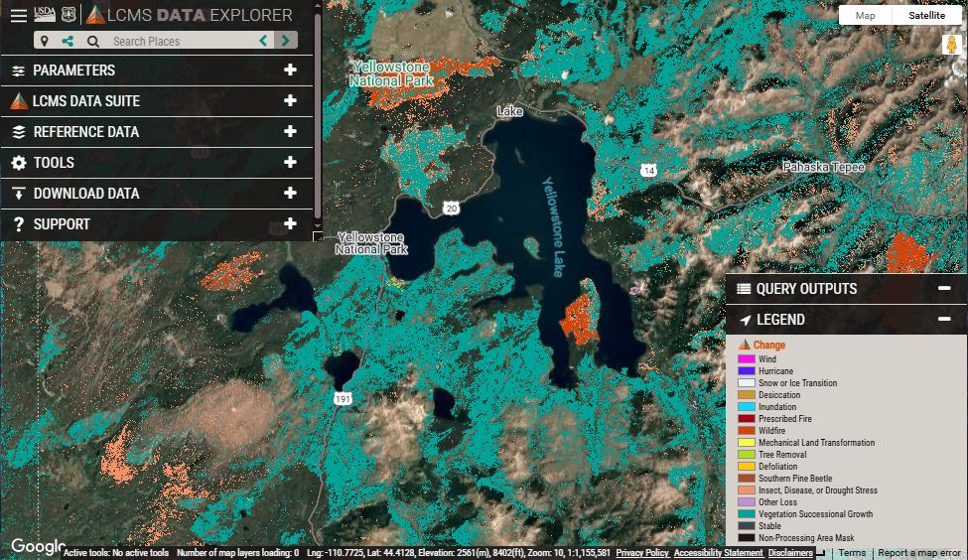
Task: Open the Privacy Policy link
Action: pyautogui.click(x=641, y=553)
